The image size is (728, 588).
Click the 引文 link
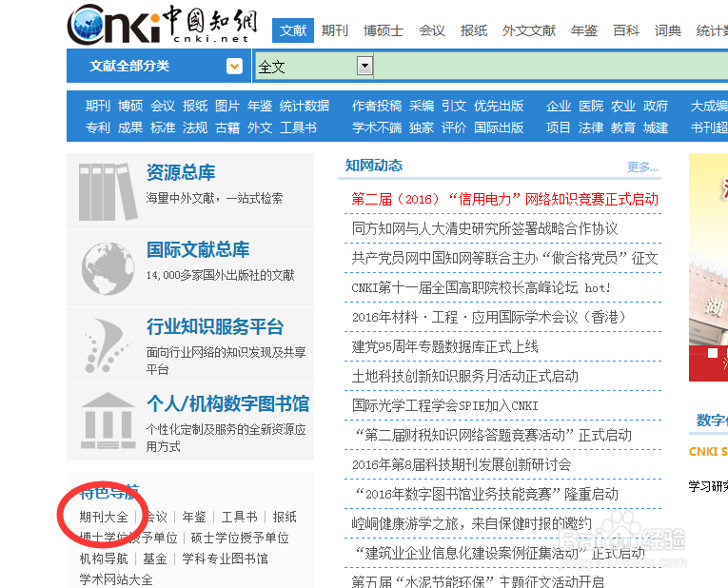tap(454, 106)
